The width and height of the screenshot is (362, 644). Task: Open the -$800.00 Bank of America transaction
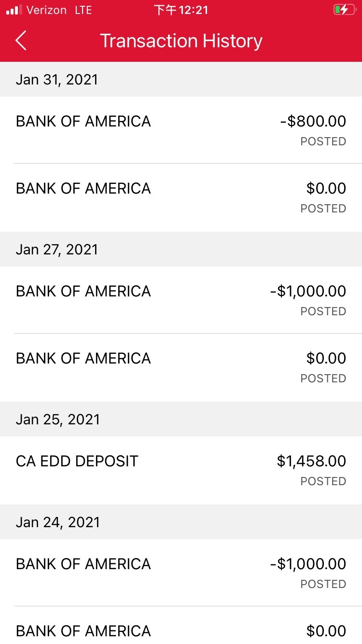point(181,129)
